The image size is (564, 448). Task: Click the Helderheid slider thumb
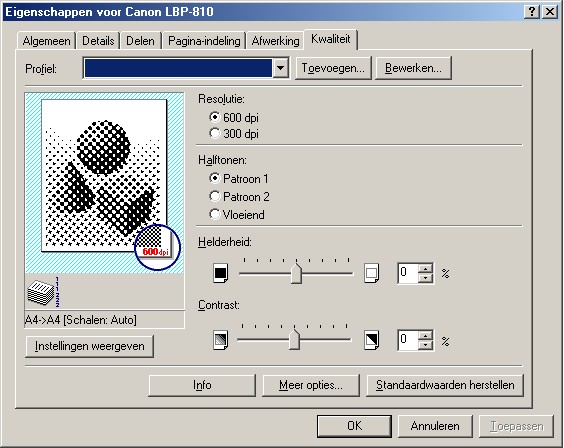tap(296, 274)
